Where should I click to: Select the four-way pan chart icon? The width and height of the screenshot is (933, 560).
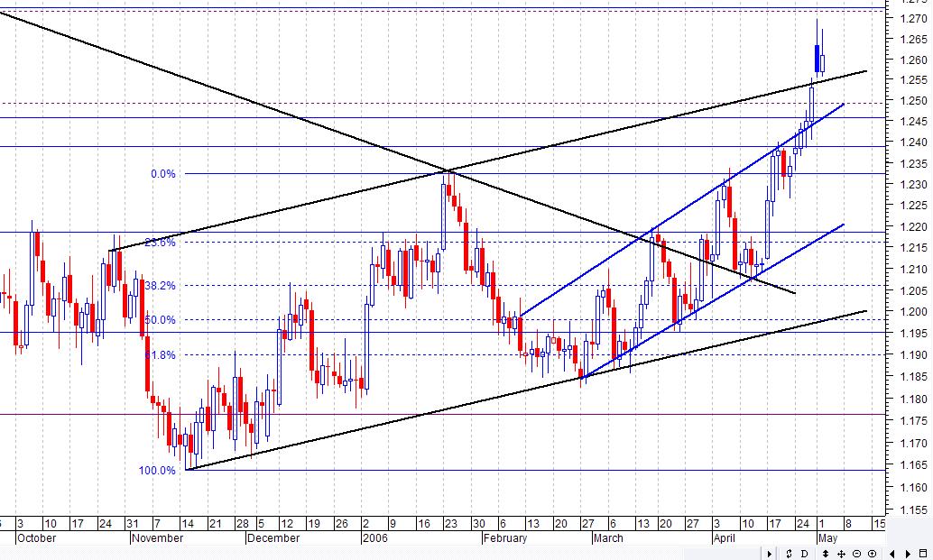pos(842,552)
